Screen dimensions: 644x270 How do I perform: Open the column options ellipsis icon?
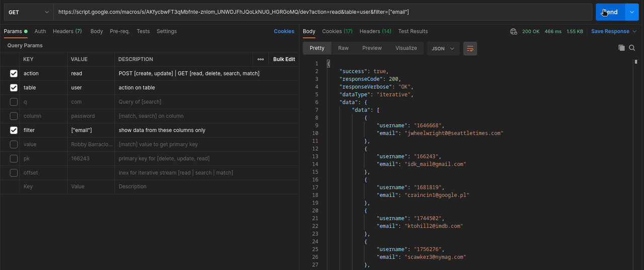[261, 59]
